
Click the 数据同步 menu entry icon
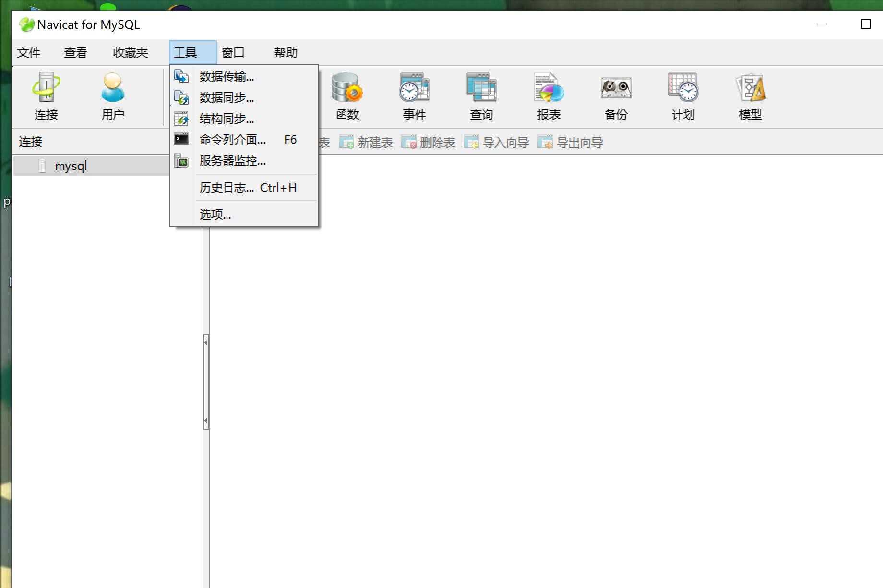coord(181,97)
